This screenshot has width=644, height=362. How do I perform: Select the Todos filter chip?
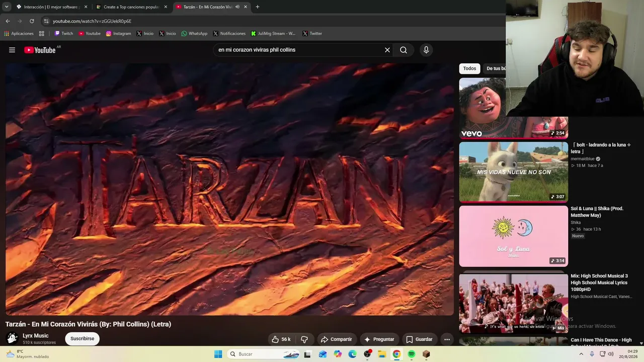tap(469, 68)
